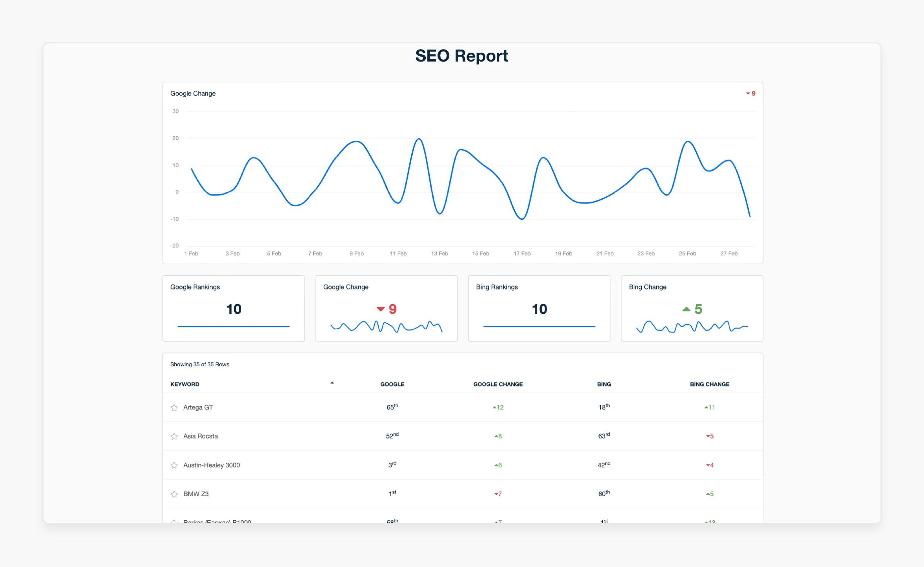
Task: Click Asia Rocsta's Bing rank 63rd
Action: pos(604,436)
